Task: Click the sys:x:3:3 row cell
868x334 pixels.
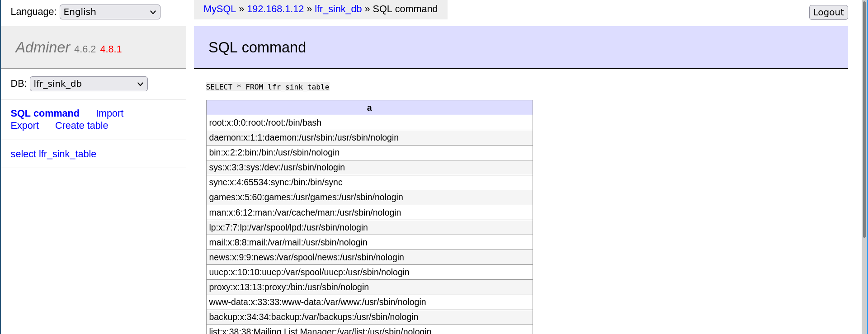Action: click(369, 167)
